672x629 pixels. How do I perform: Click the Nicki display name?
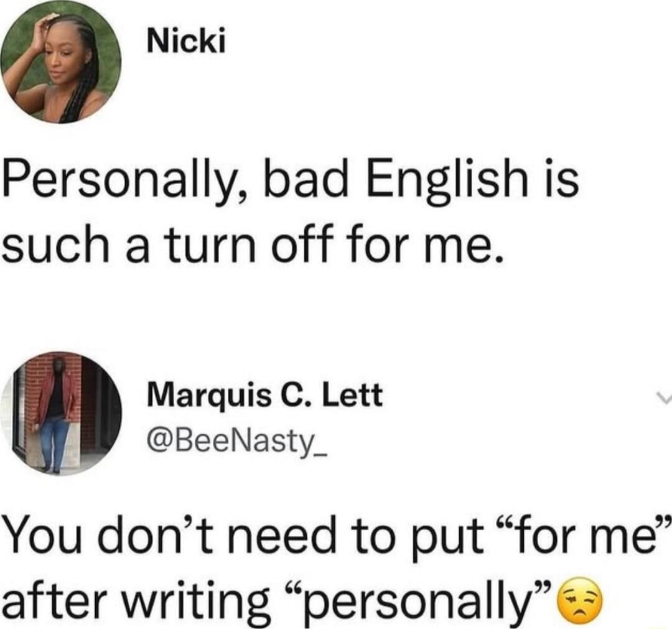pyautogui.click(x=186, y=43)
